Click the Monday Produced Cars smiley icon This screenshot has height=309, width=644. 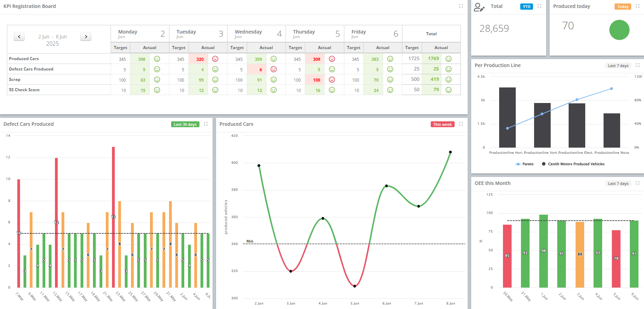click(x=157, y=59)
